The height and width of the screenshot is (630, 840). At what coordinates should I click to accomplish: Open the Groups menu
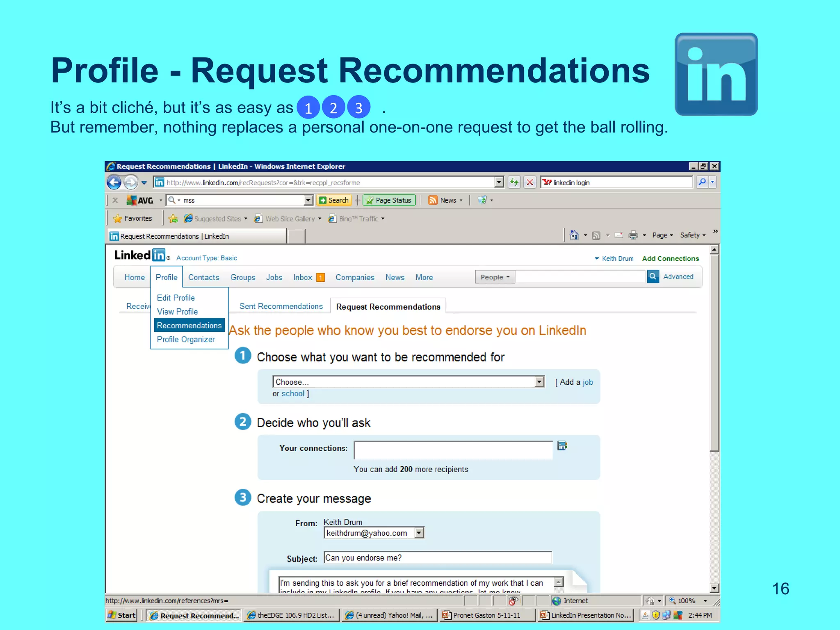tap(243, 277)
